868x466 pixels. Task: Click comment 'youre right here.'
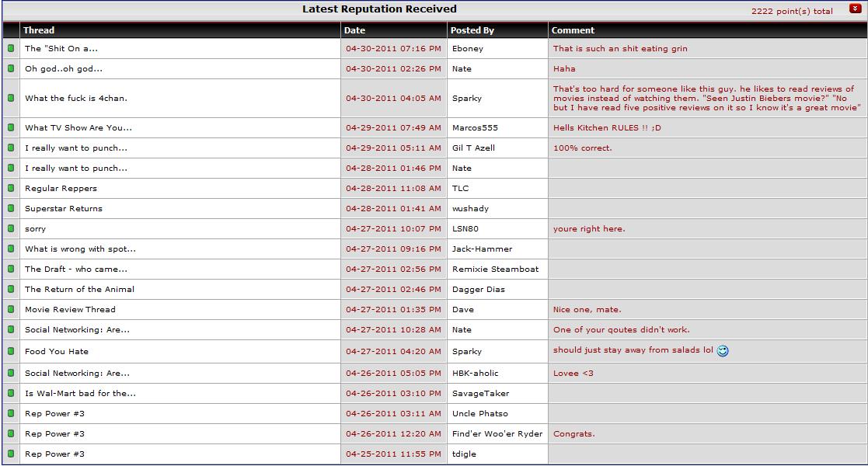pos(589,228)
